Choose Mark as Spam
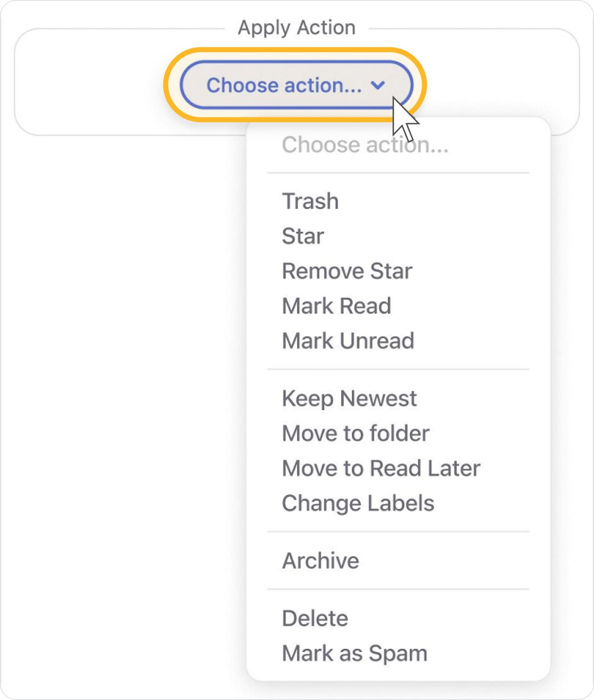 [354, 653]
